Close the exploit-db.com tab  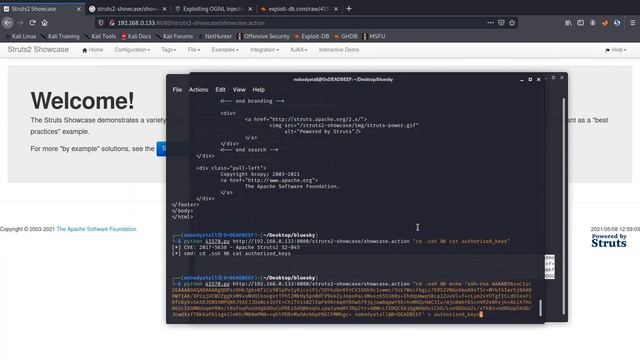tap(336, 9)
